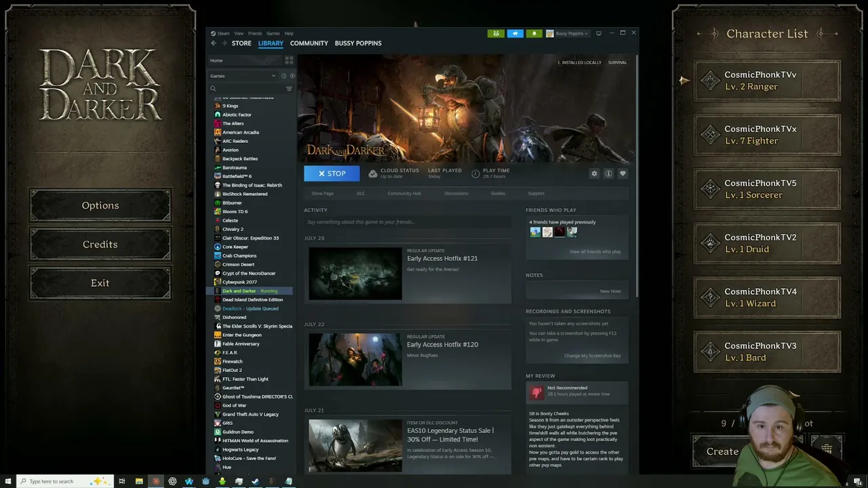Select Deadlock in the library list

pos(250,308)
